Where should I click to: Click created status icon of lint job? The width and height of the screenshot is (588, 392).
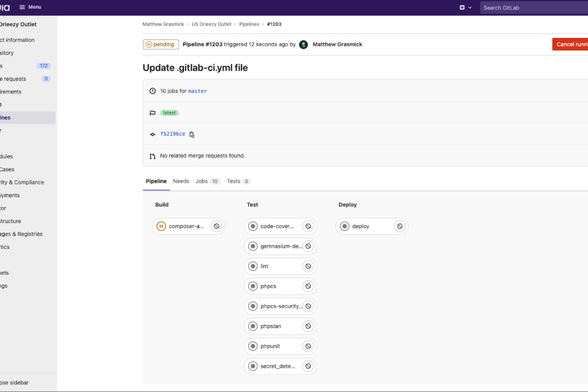[x=253, y=266]
